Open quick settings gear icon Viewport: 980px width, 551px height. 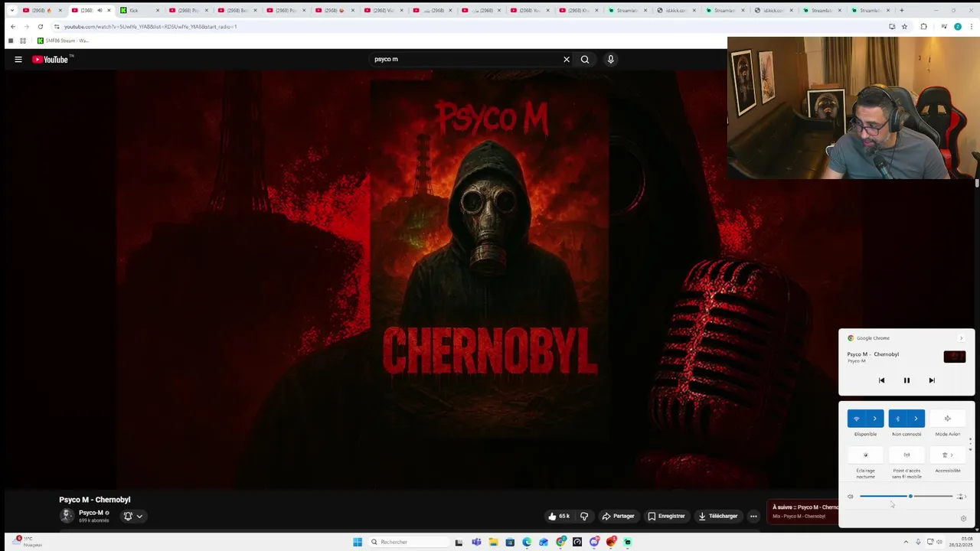(963, 518)
